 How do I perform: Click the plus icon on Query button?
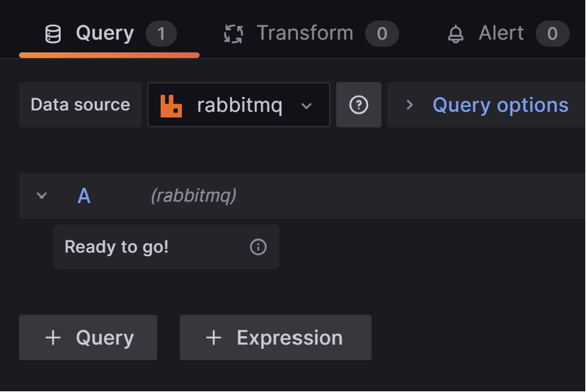pos(53,338)
